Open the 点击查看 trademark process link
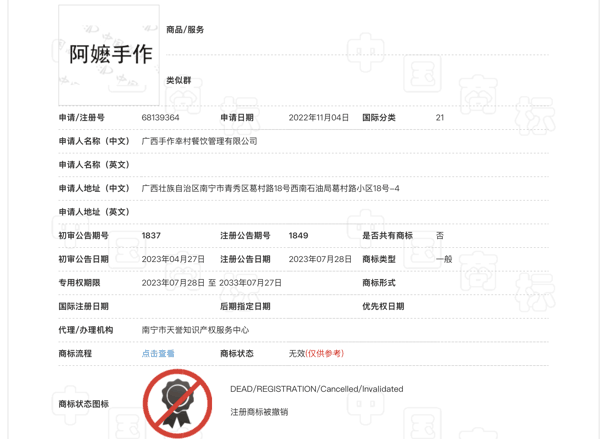This screenshot has height=439, width=600. 158,353
